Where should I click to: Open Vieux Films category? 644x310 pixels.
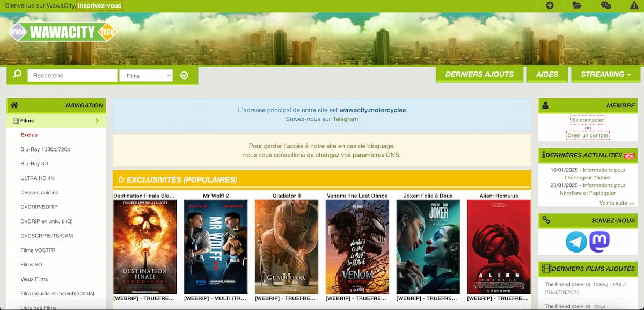(x=34, y=279)
